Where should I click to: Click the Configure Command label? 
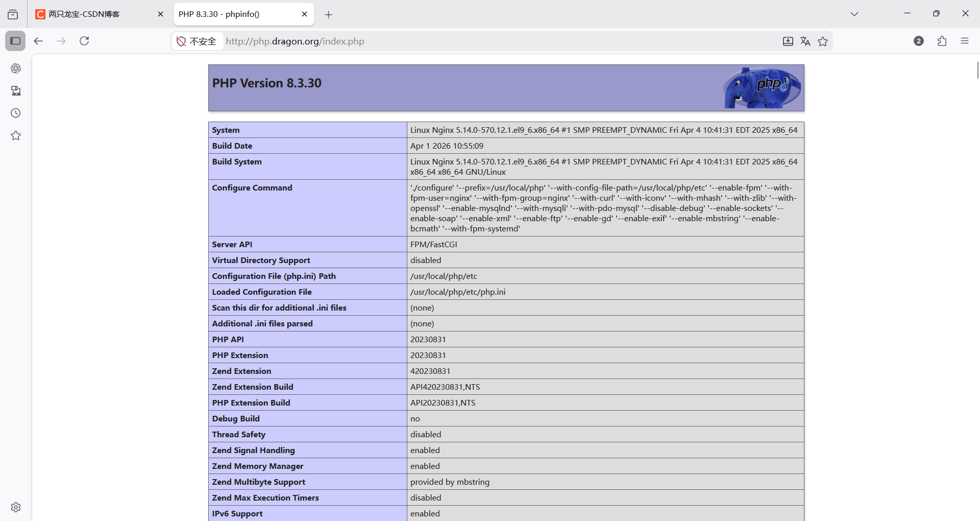[252, 188]
